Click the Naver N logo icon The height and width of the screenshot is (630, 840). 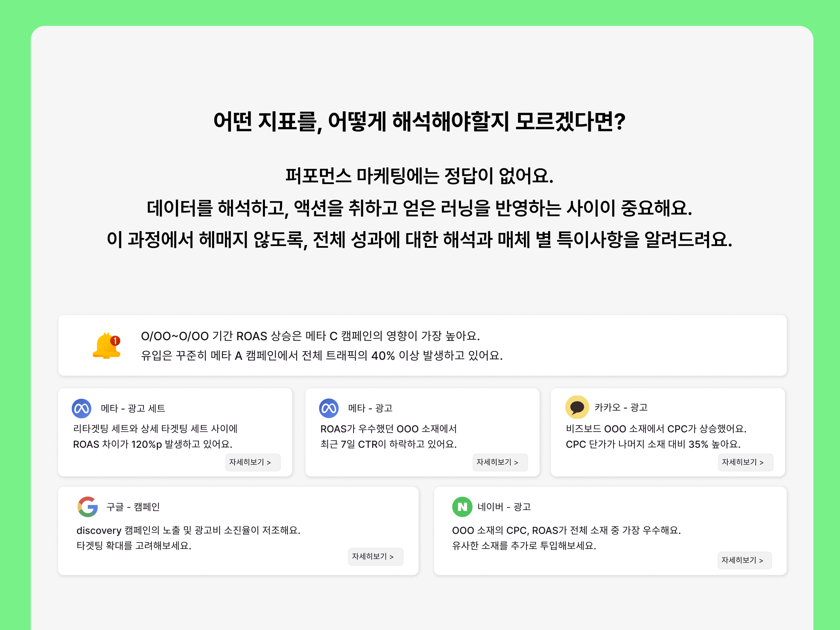[x=462, y=506]
